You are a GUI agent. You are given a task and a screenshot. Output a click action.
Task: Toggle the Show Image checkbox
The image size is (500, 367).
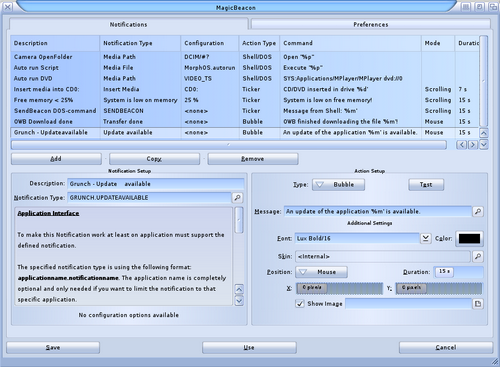[x=300, y=304]
